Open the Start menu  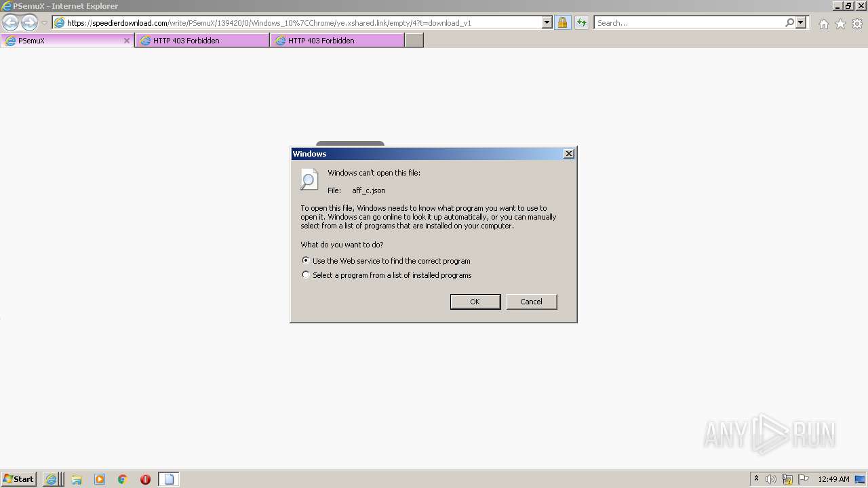click(18, 479)
